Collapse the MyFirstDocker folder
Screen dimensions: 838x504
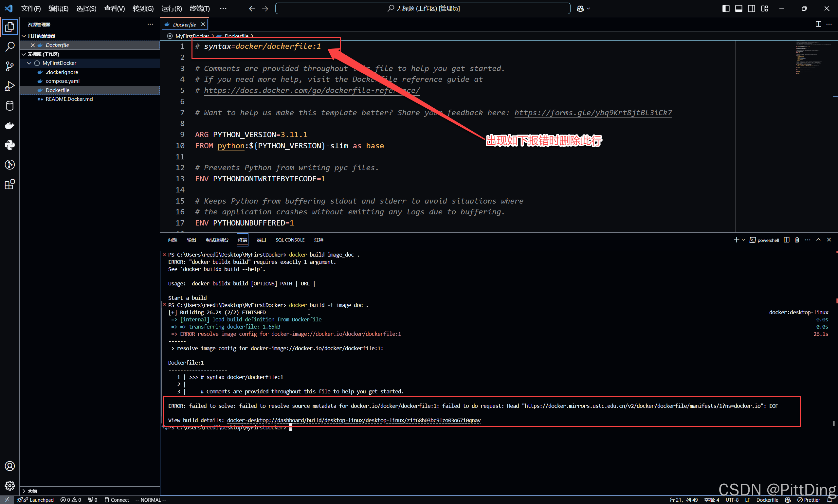(29, 63)
